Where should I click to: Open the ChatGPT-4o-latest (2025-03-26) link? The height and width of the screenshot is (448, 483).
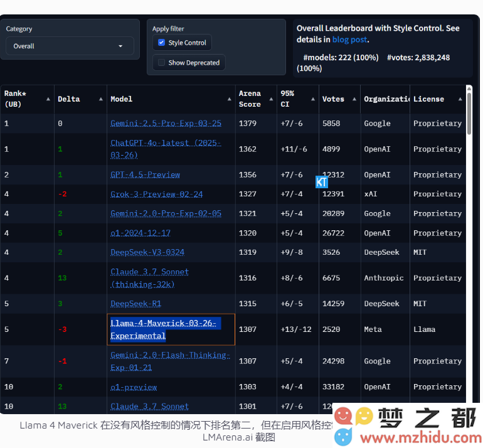tap(166, 149)
